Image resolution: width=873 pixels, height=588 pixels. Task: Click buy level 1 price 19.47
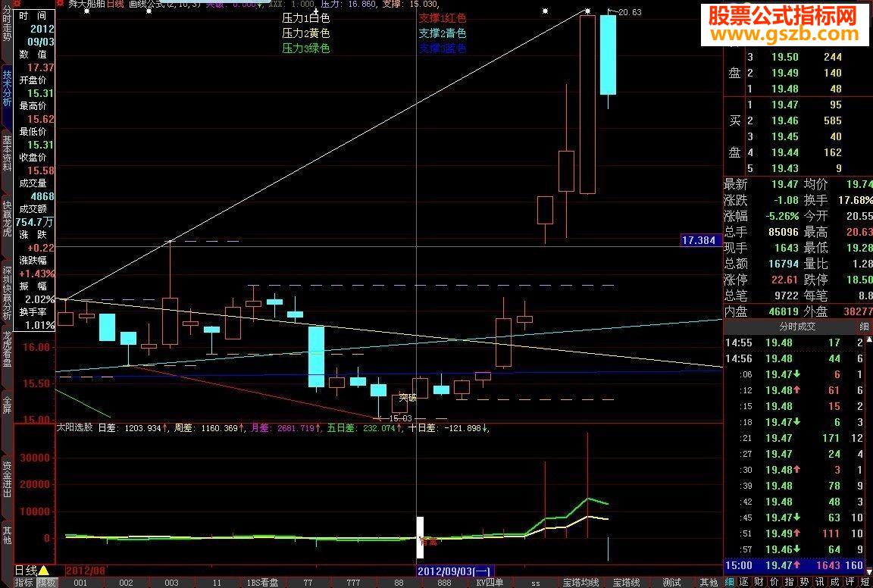tap(785, 105)
